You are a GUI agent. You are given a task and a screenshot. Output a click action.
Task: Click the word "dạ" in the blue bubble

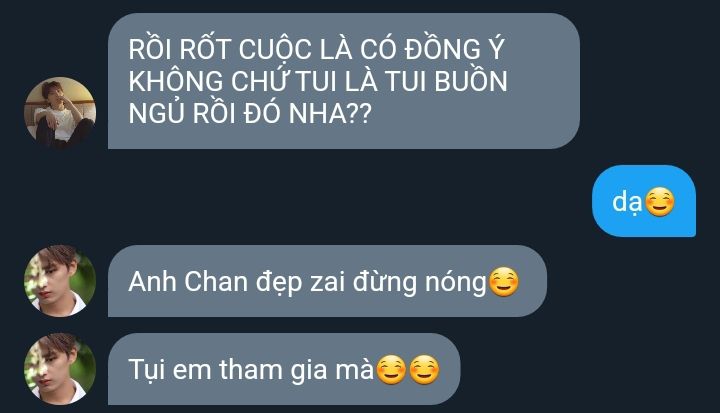coord(627,202)
